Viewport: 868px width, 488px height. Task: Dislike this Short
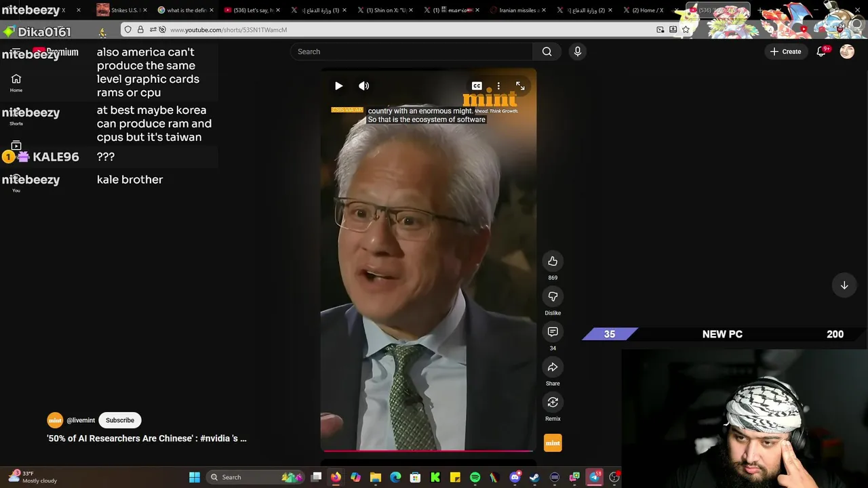point(553,297)
